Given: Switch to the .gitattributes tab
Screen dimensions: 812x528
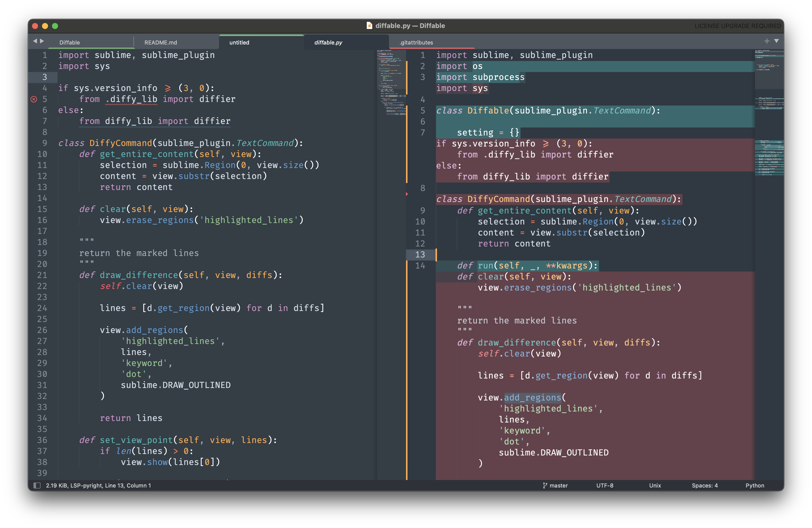Looking at the screenshot, I should pyautogui.click(x=416, y=43).
